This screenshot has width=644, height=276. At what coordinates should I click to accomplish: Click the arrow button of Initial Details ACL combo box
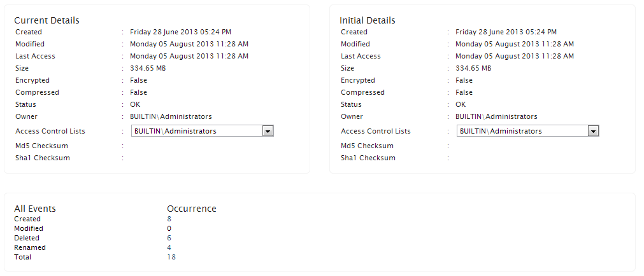(x=594, y=131)
